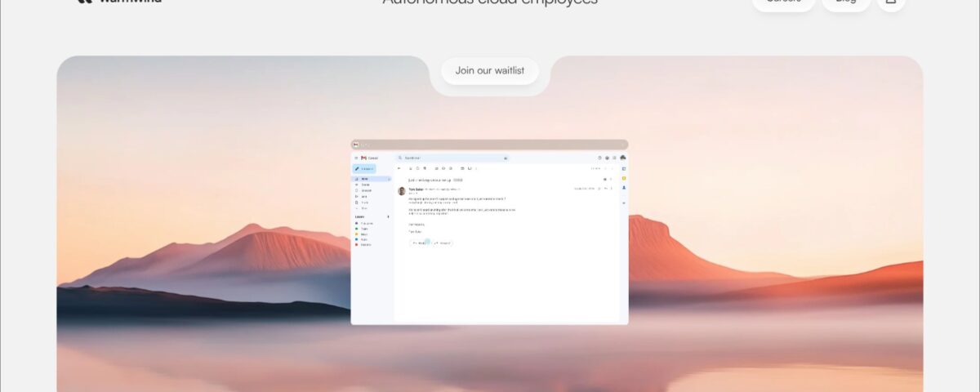Image resolution: width=980 pixels, height=392 pixels.
Task: Click the Forward button below the email
Action: coord(443,243)
